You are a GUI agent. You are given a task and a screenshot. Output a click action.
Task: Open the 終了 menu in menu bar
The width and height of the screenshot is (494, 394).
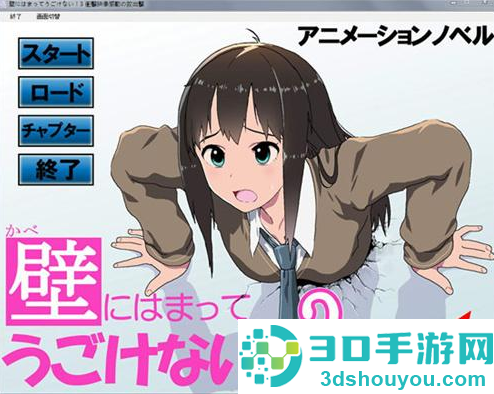(x=15, y=16)
